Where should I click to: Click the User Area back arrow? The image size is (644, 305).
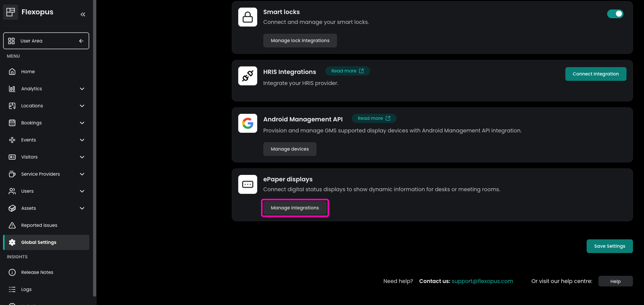tap(81, 41)
